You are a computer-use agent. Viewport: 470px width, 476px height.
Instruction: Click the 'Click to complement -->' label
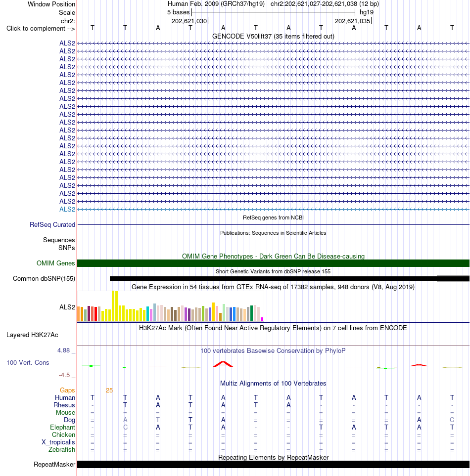click(41, 29)
